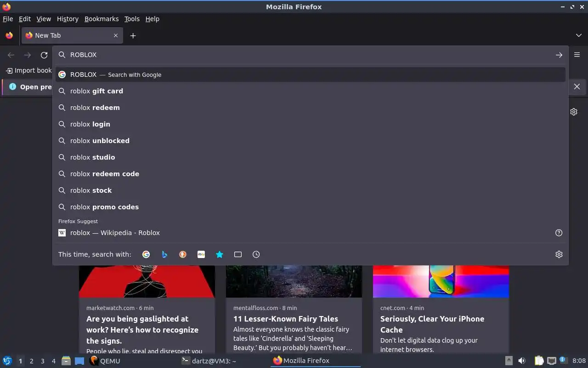Dismiss the notification bar
Image resolution: width=588 pixels, height=368 pixels.
pyautogui.click(x=577, y=86)
